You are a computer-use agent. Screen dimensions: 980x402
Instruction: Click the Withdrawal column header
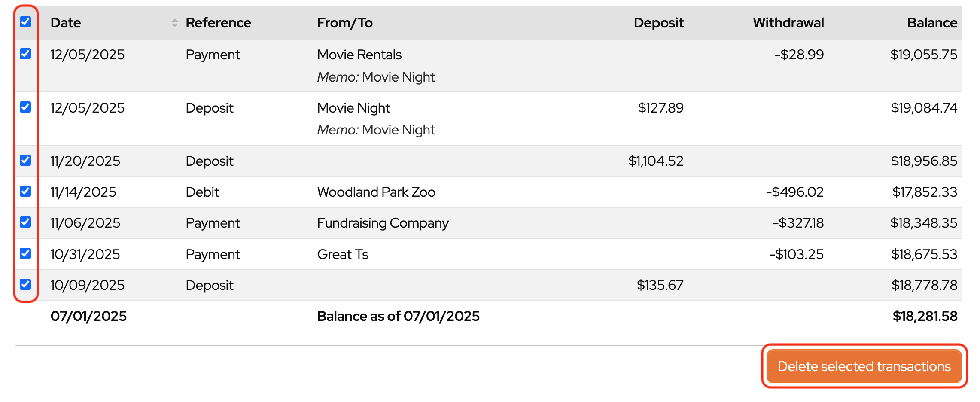click(788, 23)
